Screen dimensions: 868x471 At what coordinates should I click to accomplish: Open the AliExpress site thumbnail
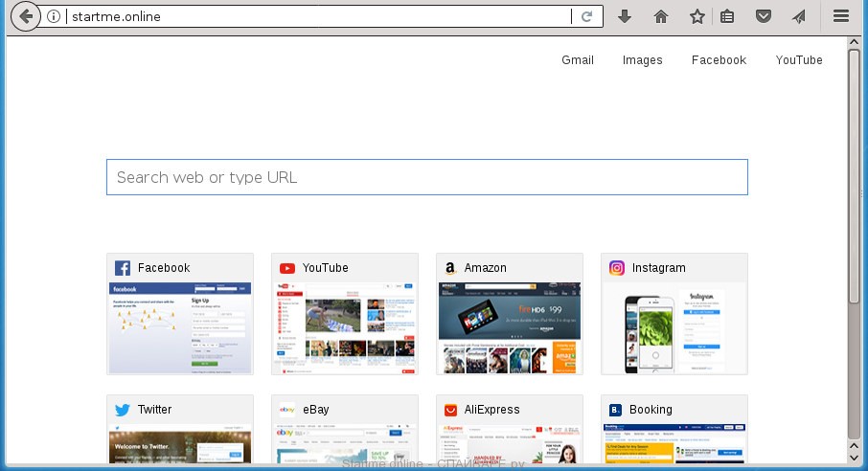click(510, 444)
